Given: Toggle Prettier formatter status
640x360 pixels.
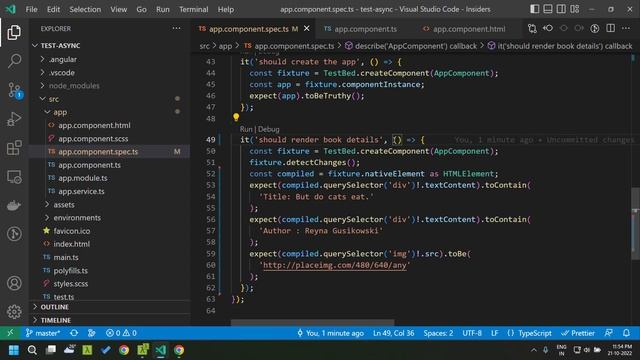Looking at the screenshot, I should coord(578,333).
